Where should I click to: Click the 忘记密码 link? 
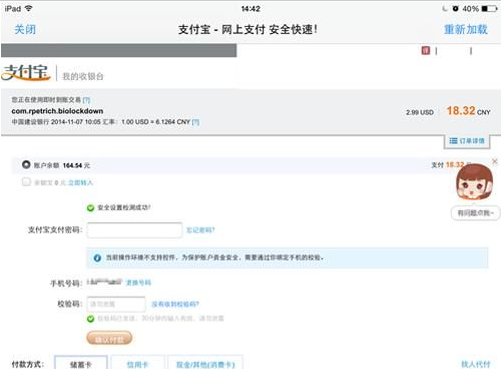pos(200,230)
